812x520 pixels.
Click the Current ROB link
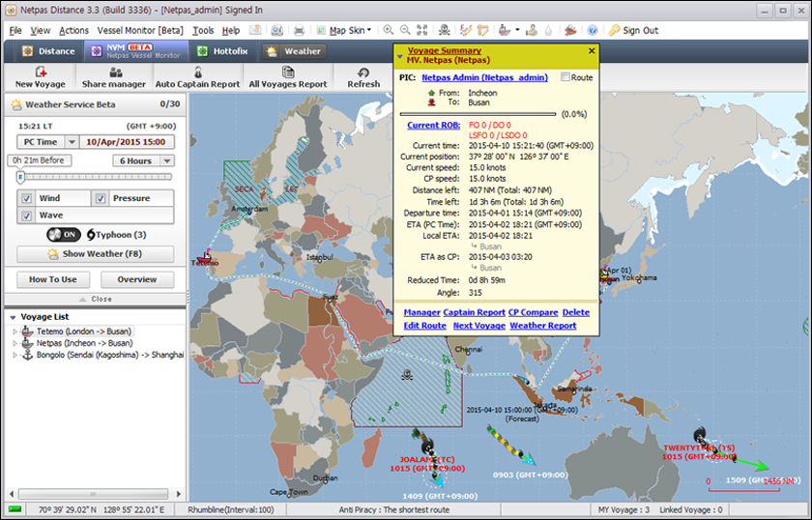click(x=433, y=126)
